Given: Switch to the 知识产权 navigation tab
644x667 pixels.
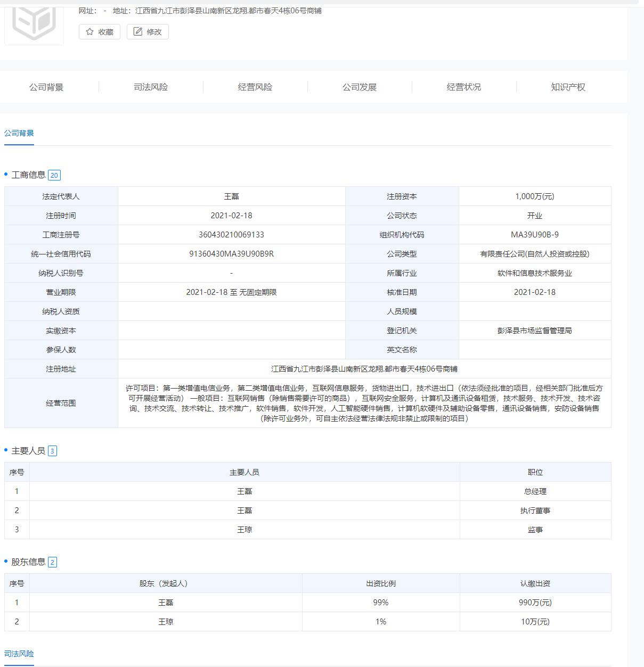Looking at the screenshot, I should point(568,87).
